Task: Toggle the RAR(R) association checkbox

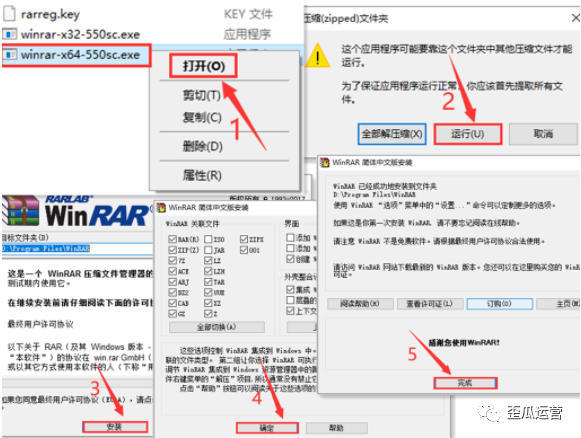Action: [x=172, y=239]
